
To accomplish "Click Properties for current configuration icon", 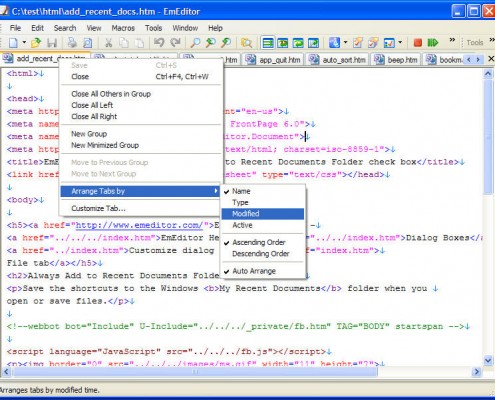I will [358, 43].
